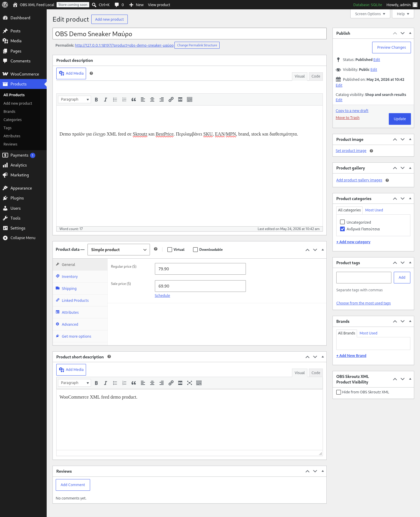Click the product tags input field

pyautogui.click(x=364, y=278)
